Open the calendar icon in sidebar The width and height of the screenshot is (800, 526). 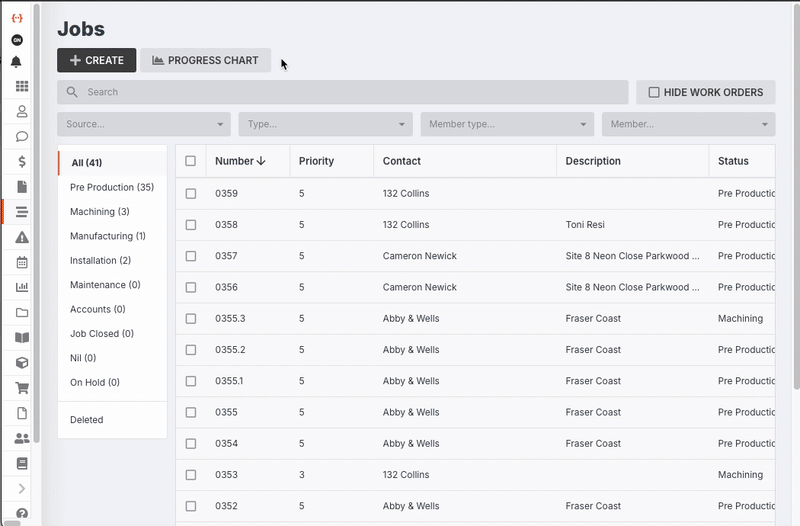point(21,262)
